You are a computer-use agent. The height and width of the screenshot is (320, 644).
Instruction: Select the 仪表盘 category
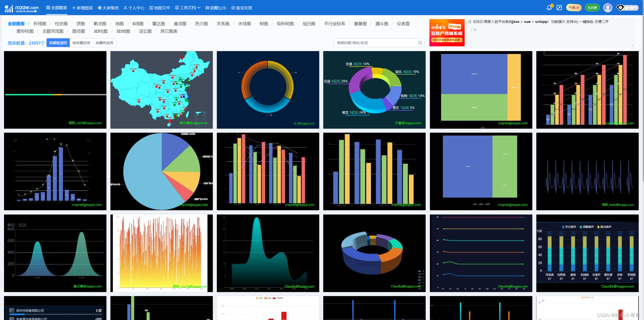(x=403, y=24)
